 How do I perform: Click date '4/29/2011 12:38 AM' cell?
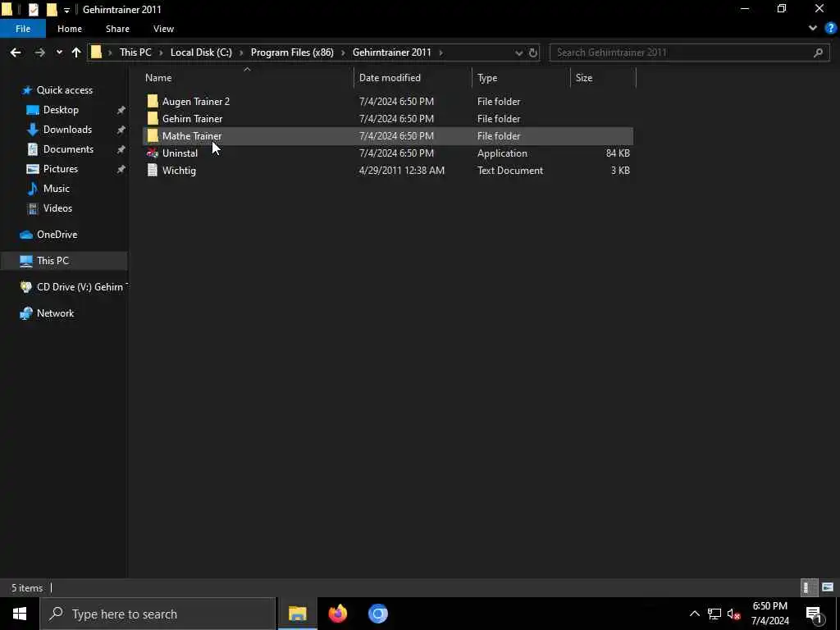click(x=402, y=170)
